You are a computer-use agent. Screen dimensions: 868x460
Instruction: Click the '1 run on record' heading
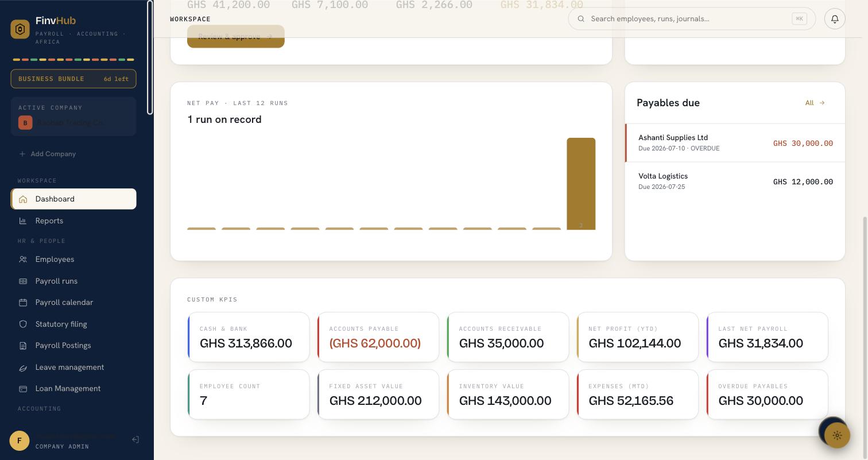pos(224,119)
